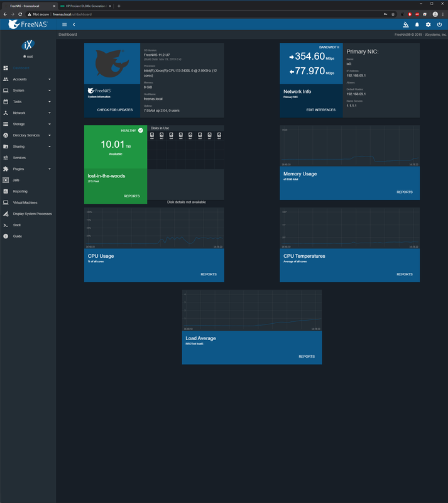Click the saved password key icon

click(385, 14)
